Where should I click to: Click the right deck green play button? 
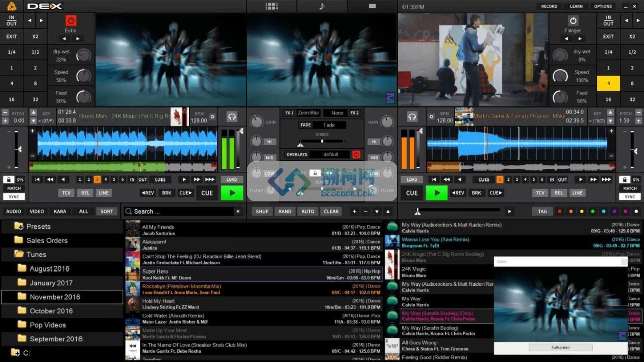click(437, 193)
